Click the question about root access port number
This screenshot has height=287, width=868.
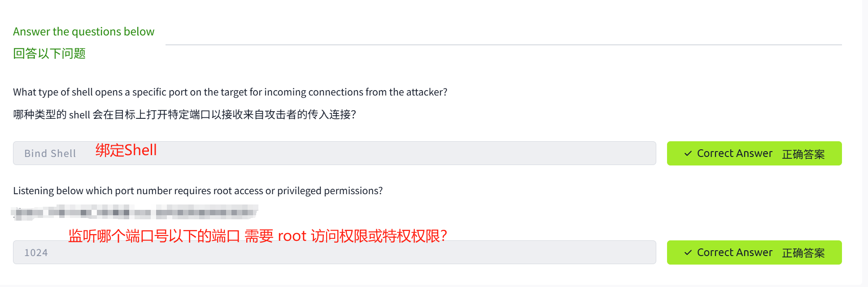pyautogui.click(x=198, y=191)
